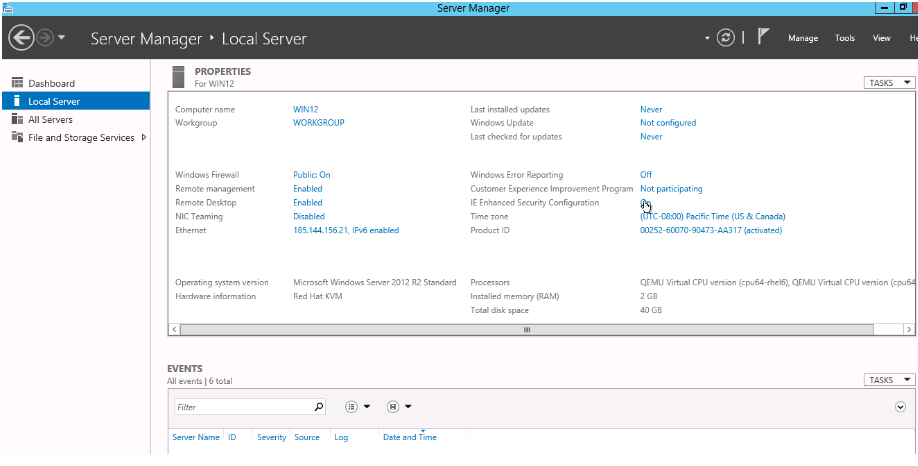This screenshot has width=918, height=466.
Task: Click Last installed updates Never link
Action: [651, 109]
